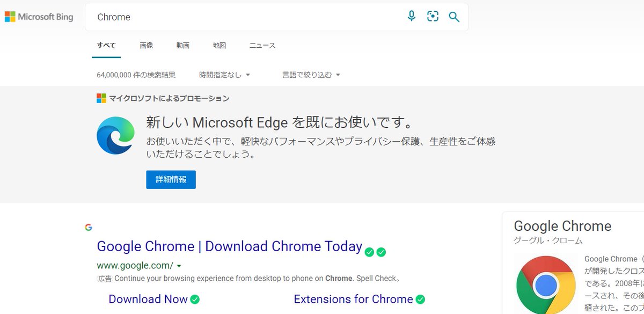The width and height of the screenshot is (644, 314).
Task: Open the Google Chrome Download Chrome Today link
Action: click(x=229, y=246)
